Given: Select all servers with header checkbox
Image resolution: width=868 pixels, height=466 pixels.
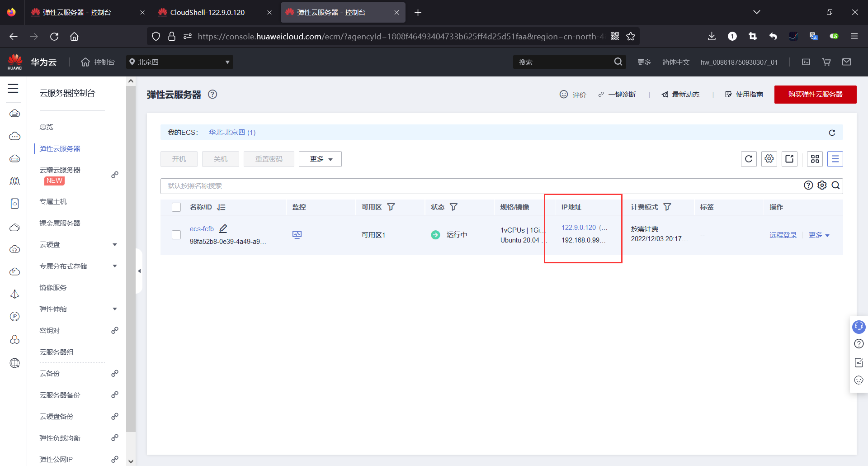Looking at the screenshot, I should pos(176,207).
